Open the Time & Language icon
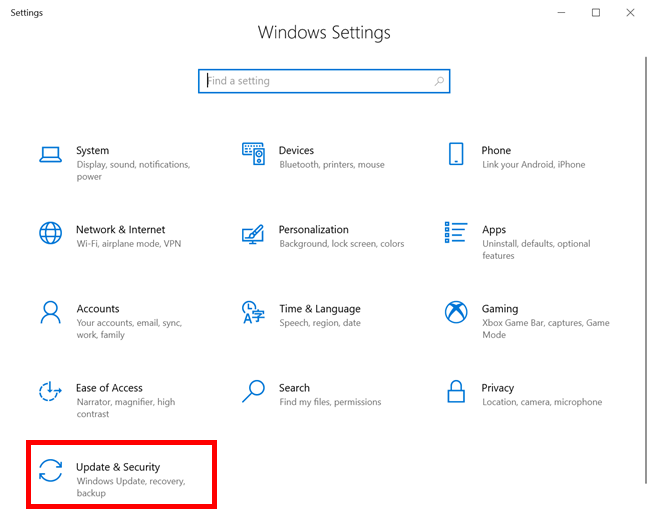Screen dimensions: 648x510 click(253, 312)
